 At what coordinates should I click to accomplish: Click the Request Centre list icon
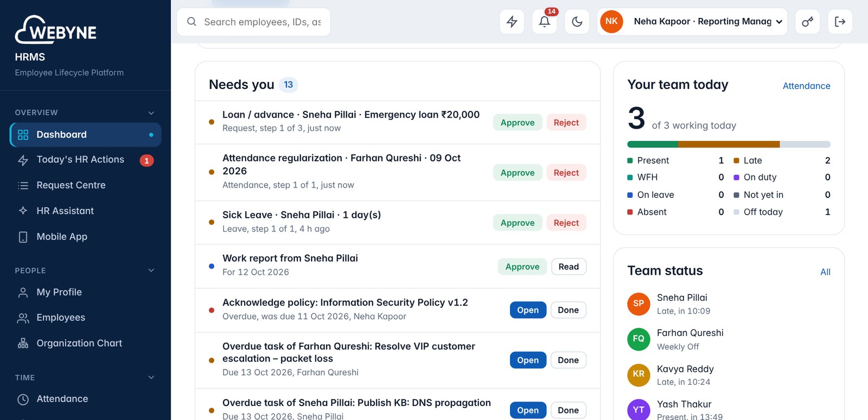coord(23,185)
